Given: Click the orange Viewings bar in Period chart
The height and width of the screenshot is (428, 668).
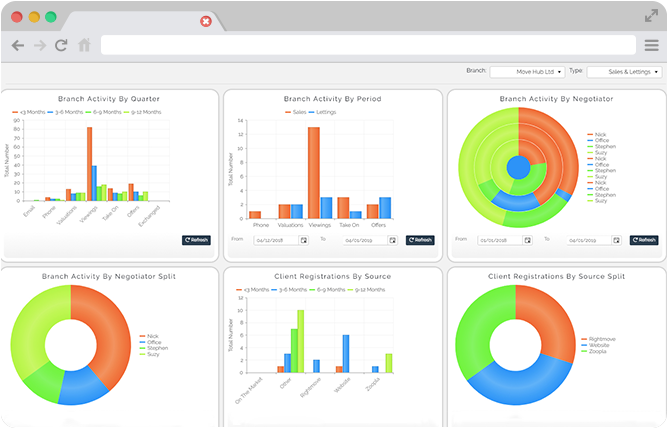Looking at the screenshot, I should click(x=314, y=173).
